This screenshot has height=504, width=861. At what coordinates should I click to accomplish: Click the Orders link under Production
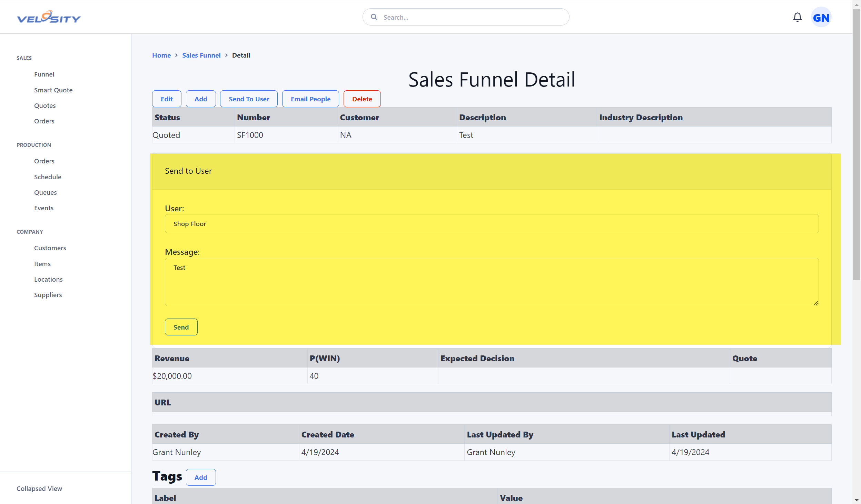(44, 161)
